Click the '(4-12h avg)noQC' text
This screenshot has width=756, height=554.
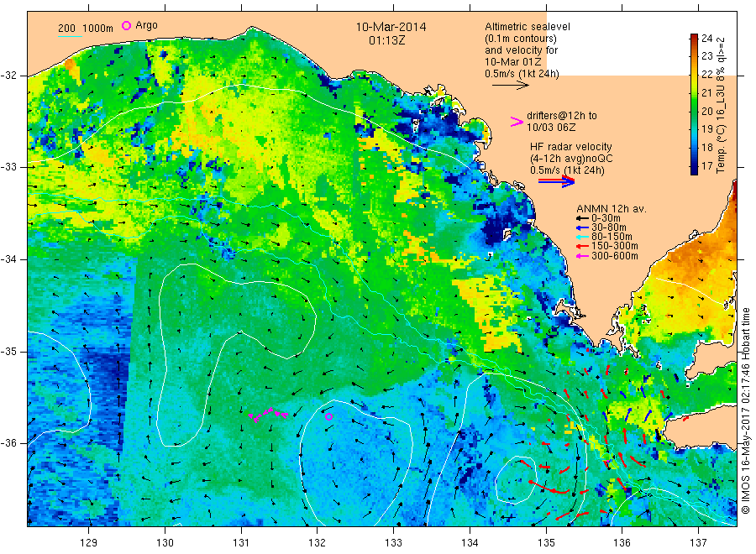571,159
